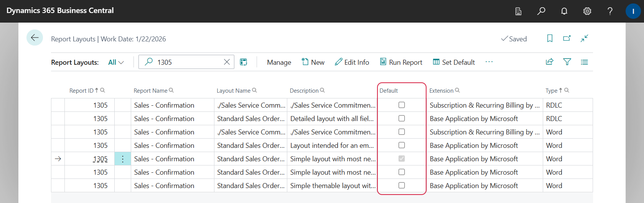Collapse the page with the shrink icon
This screenshot has height=203, width=644.
pyautogui.click(x=584, y=38)
